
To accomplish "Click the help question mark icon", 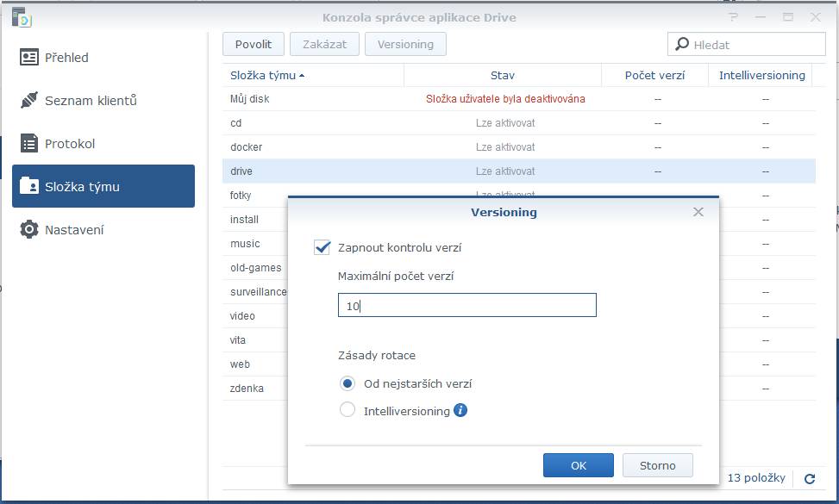I will click(x=734, y=17).
